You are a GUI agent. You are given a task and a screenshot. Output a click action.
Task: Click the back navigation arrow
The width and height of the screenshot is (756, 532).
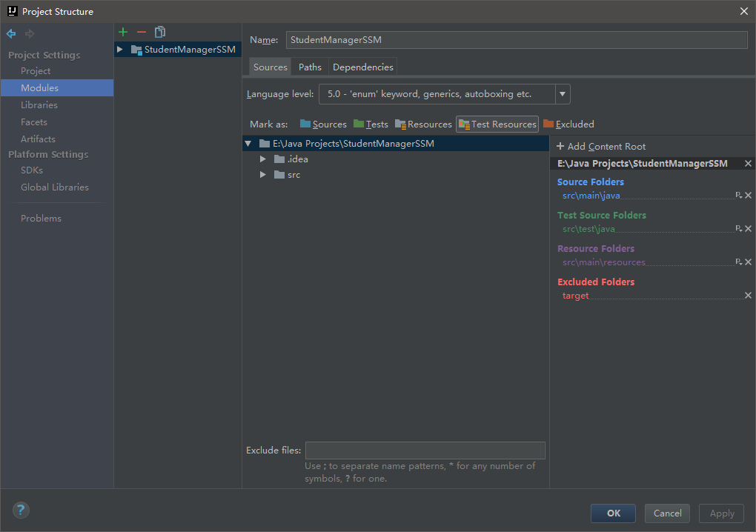click(11, 34)
